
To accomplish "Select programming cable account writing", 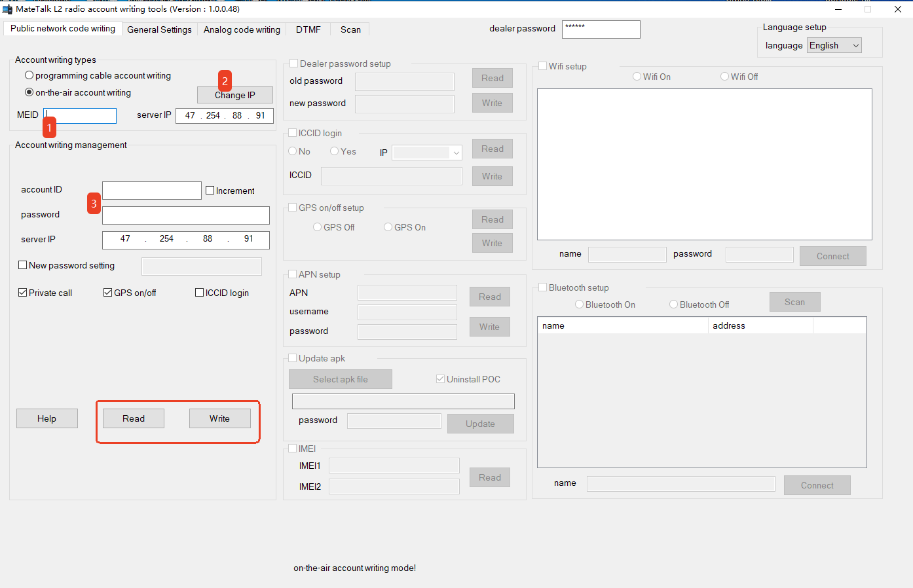I will [29, 75].
